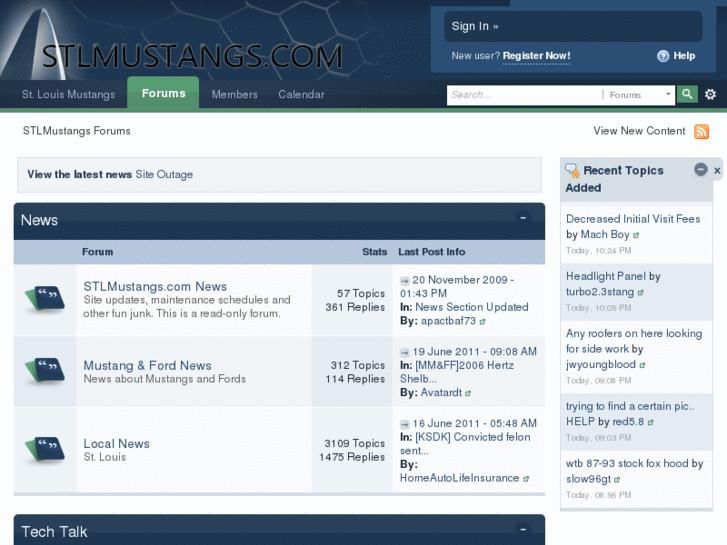
Task: Click the Help question mark icon
Action: click(x=663, y=56)
